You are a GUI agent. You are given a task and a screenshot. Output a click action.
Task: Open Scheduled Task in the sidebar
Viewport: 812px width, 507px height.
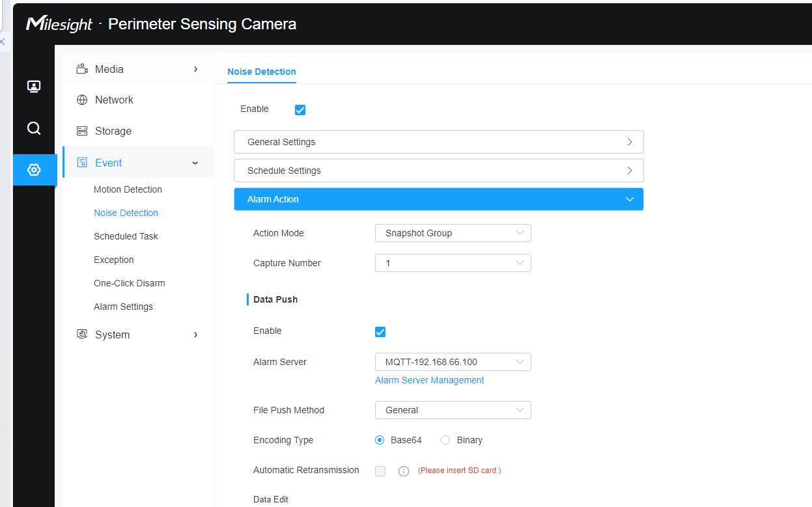click(x=126, y=236)
